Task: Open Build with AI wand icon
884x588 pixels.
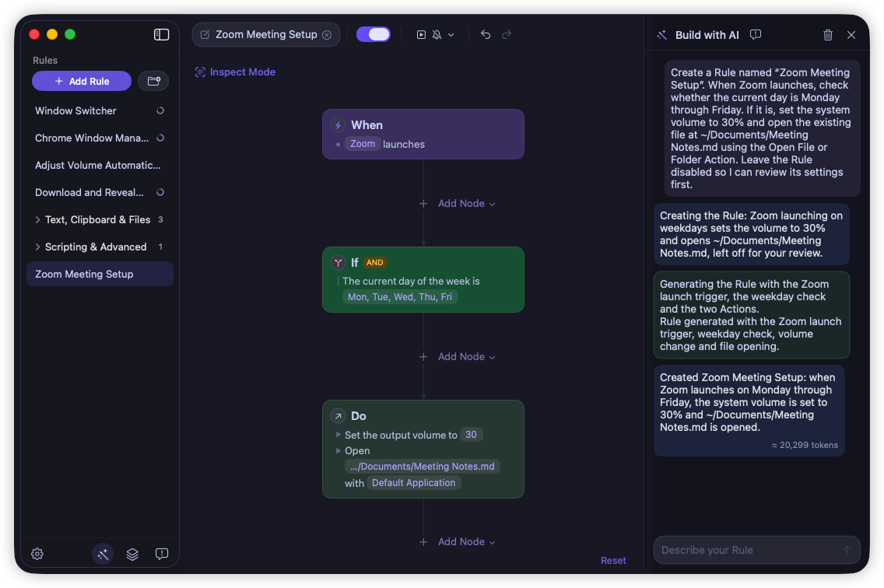Action: click(x=103, y=555)
